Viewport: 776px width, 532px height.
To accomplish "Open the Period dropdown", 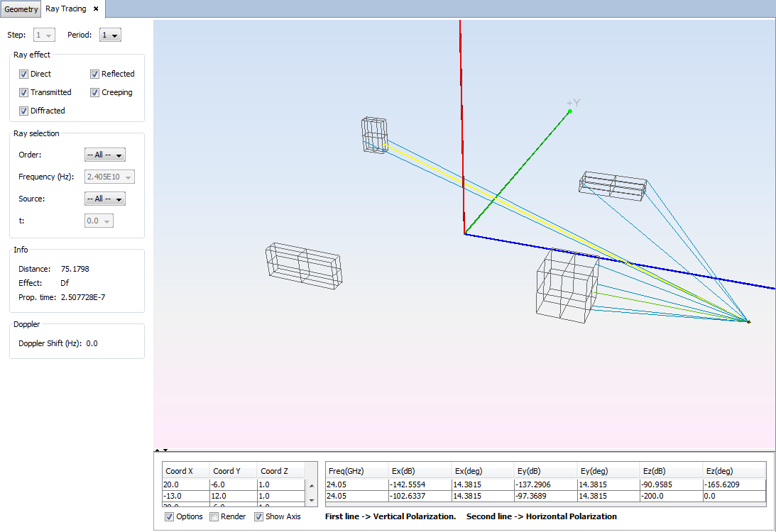I will pos(110,35).
